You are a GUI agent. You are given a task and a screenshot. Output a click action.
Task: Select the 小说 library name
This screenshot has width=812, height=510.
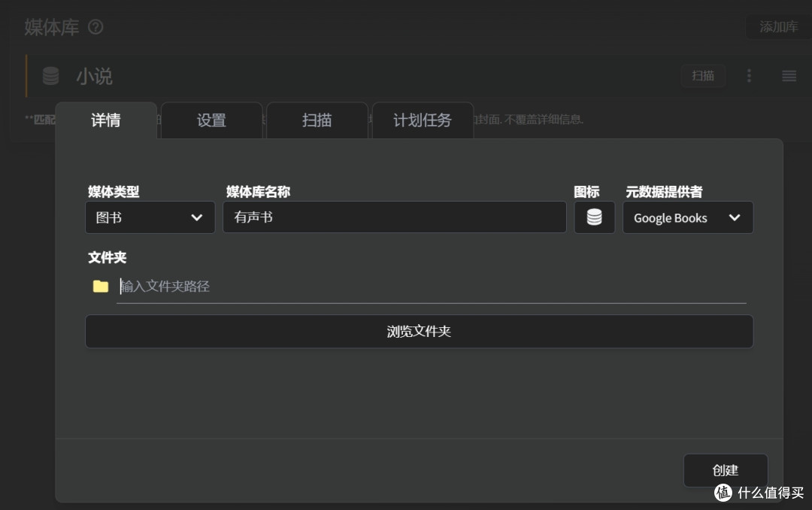tap(94, 76)
